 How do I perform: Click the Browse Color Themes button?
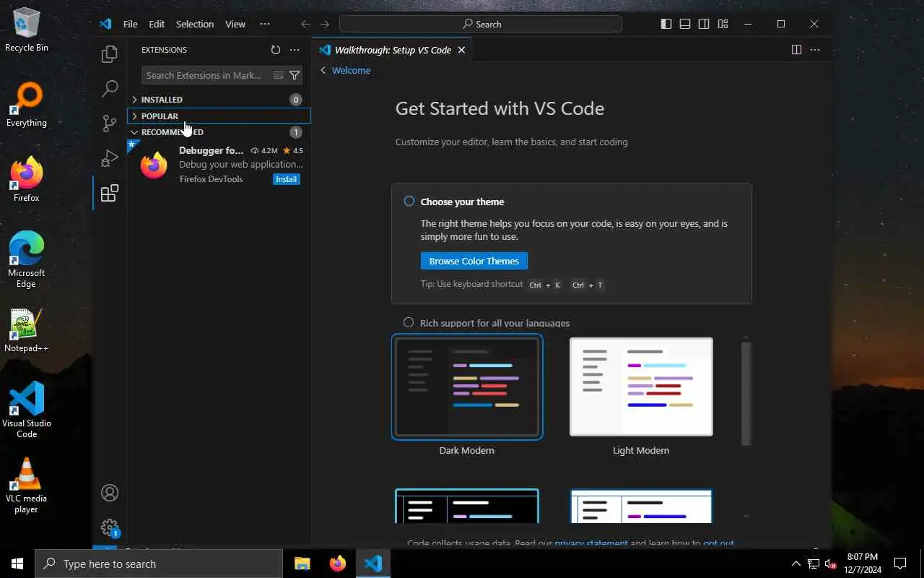pyautogui.click(x=474, y=261)
